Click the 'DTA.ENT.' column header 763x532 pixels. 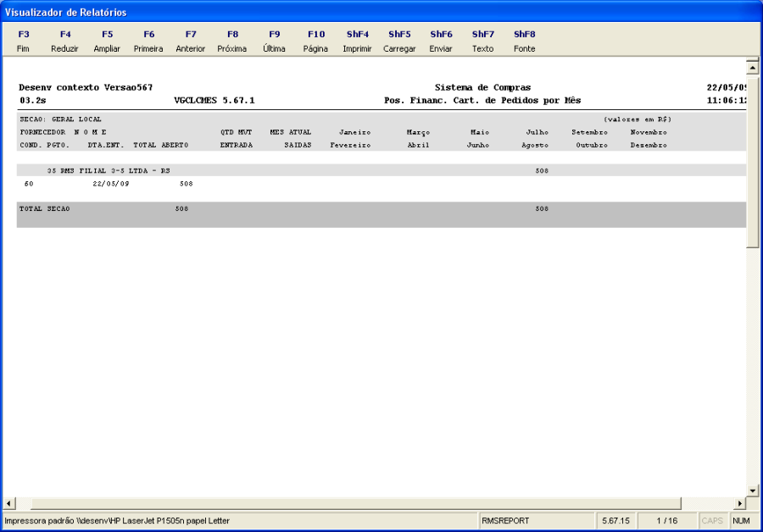[x=106, y=146]
